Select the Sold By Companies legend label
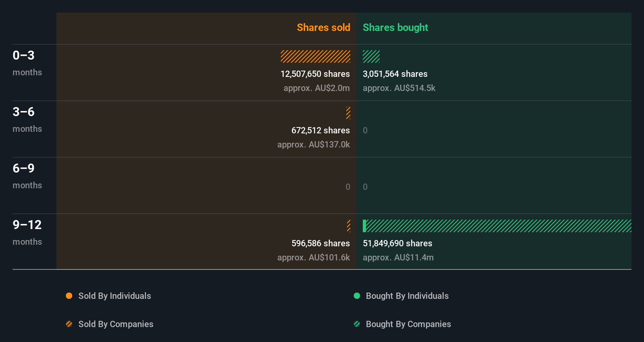 point(116,324)
